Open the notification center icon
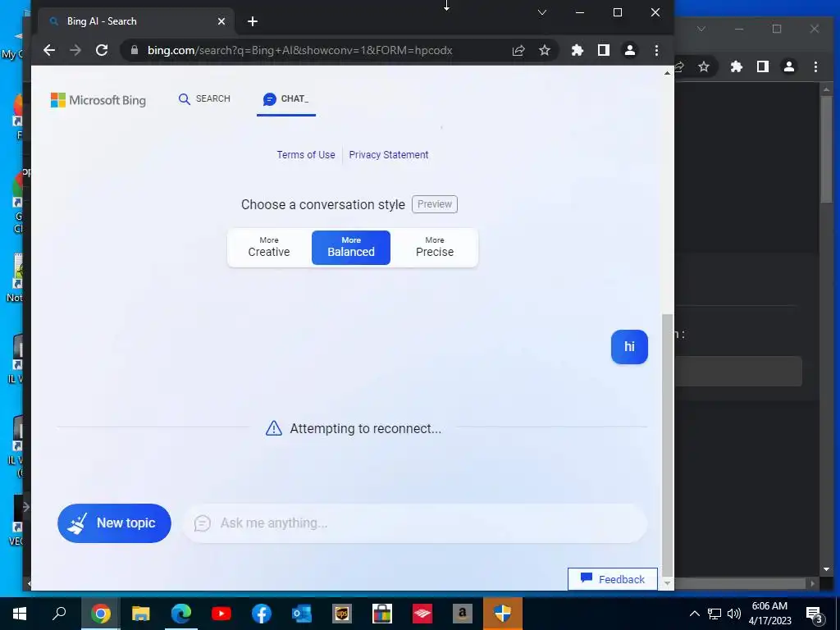This screenshot has height=630, width=840. [x=815, y=614]
